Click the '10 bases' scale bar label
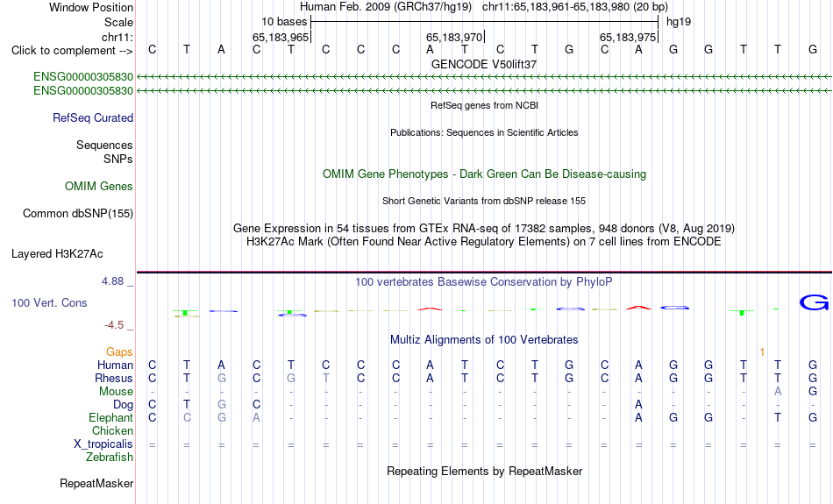This screenshot has width=833, height=504. point(284,22)
